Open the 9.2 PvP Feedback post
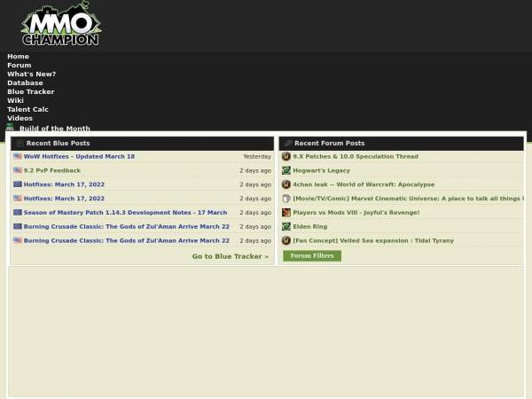 tap(52, 170)
